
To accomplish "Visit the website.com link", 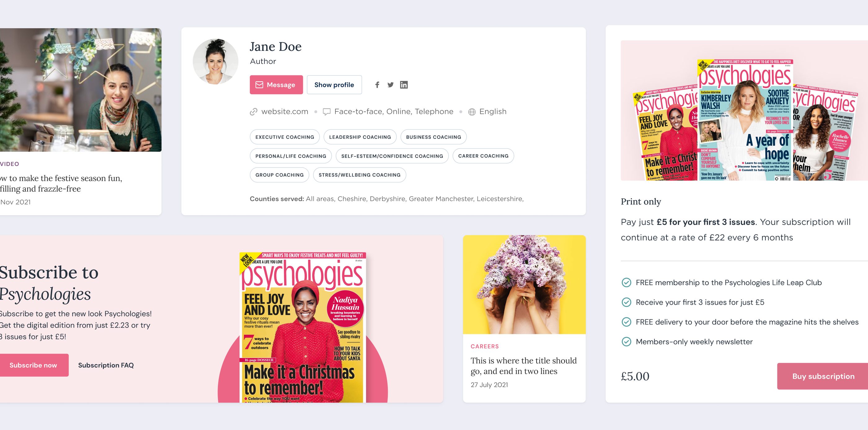I will tap(285, 112).
